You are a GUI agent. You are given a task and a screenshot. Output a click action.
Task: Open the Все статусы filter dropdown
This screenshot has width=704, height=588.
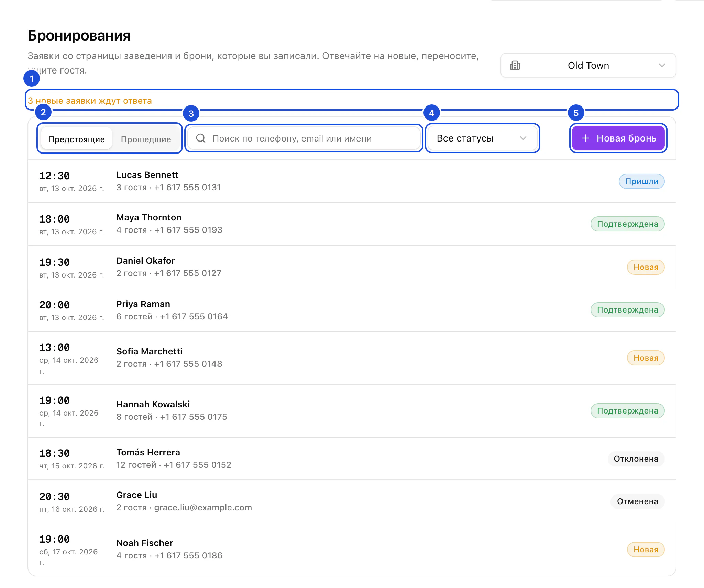coord(482,138)
